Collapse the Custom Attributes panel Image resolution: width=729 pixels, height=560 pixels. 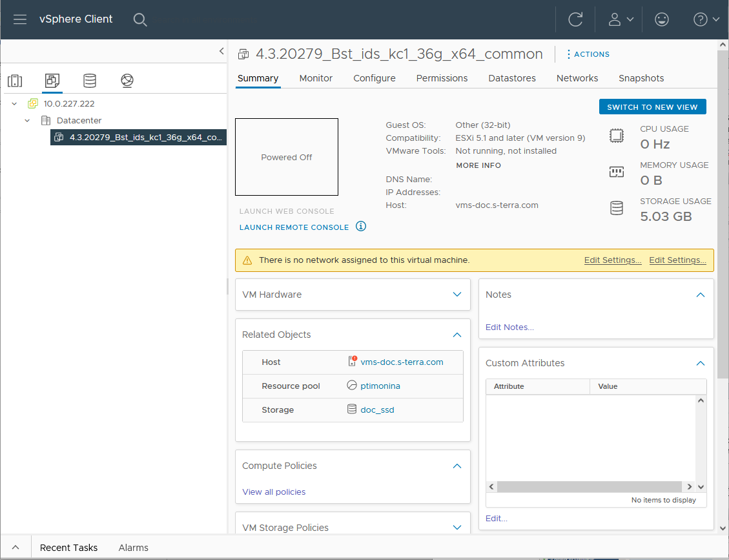(x=701, y=363)
